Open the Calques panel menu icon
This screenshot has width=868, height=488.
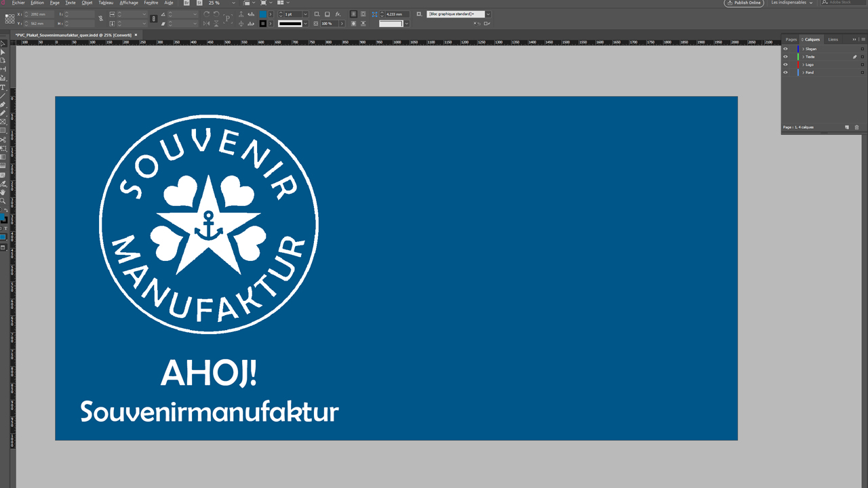[863, 39]
